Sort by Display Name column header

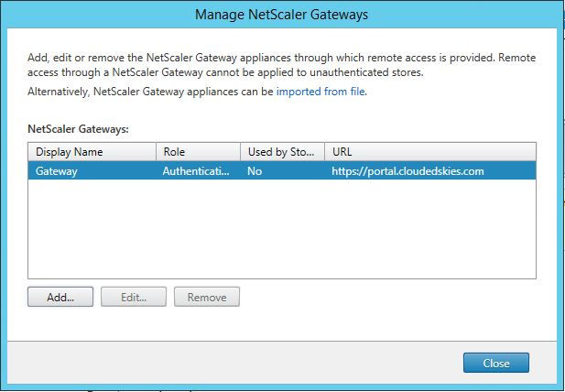point(92,152)
